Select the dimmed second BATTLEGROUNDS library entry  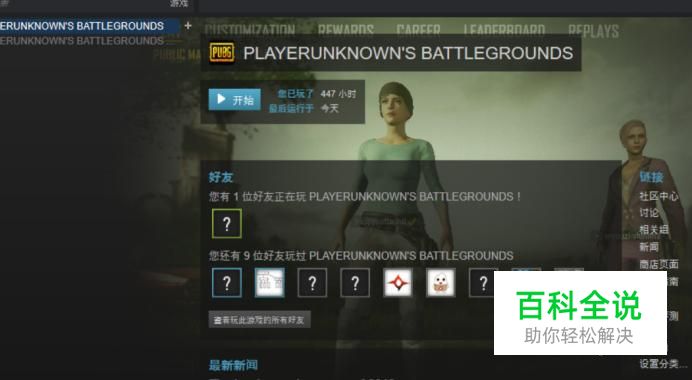(82, 41)
